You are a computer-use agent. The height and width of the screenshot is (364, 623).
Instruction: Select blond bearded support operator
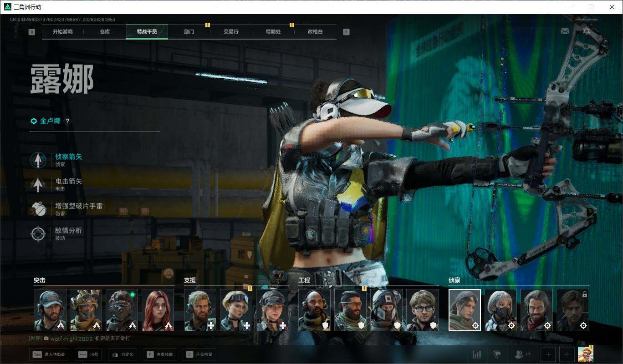coord(200,310)
